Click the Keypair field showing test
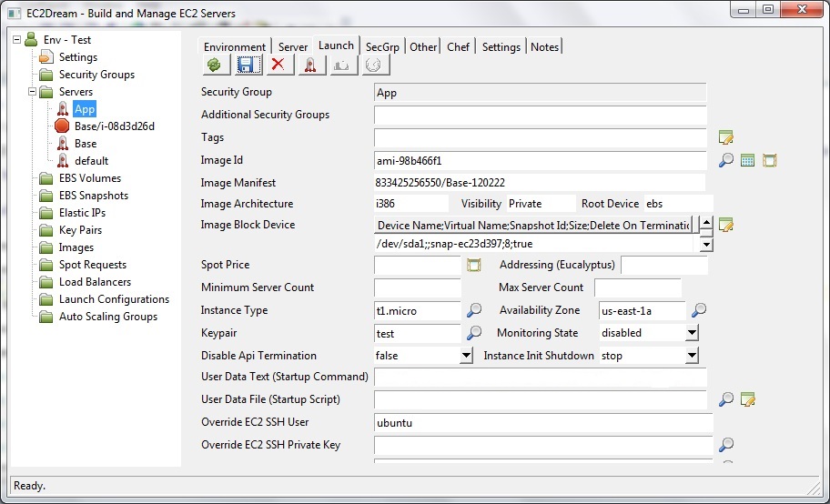This screenshot has width=830, height=504. point(418,334)
